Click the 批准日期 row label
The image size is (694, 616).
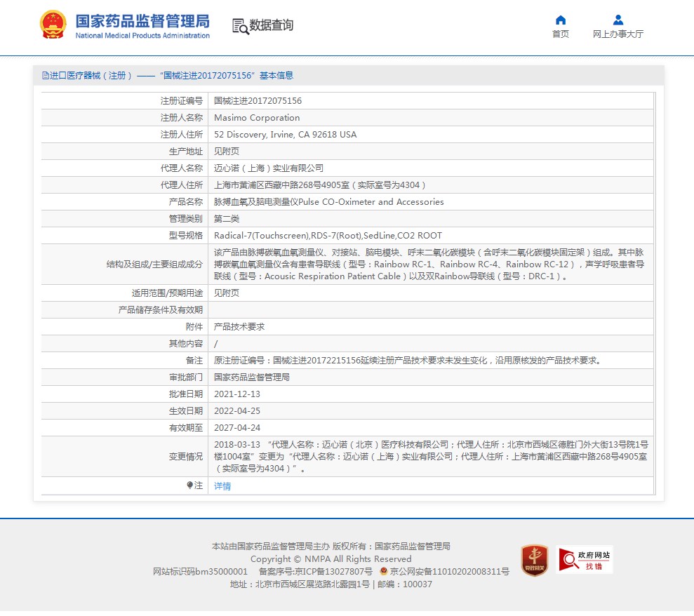tap(186, 394)
